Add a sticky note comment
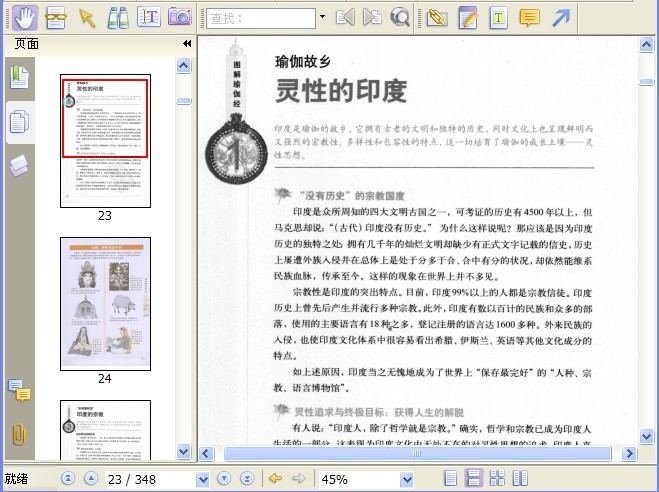The image size is (659, 492). pos(530,18)
